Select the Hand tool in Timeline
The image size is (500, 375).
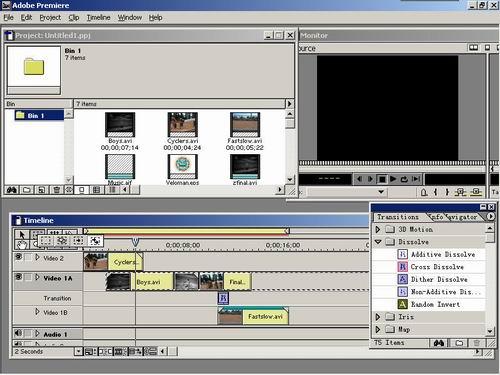pos(22,245)
